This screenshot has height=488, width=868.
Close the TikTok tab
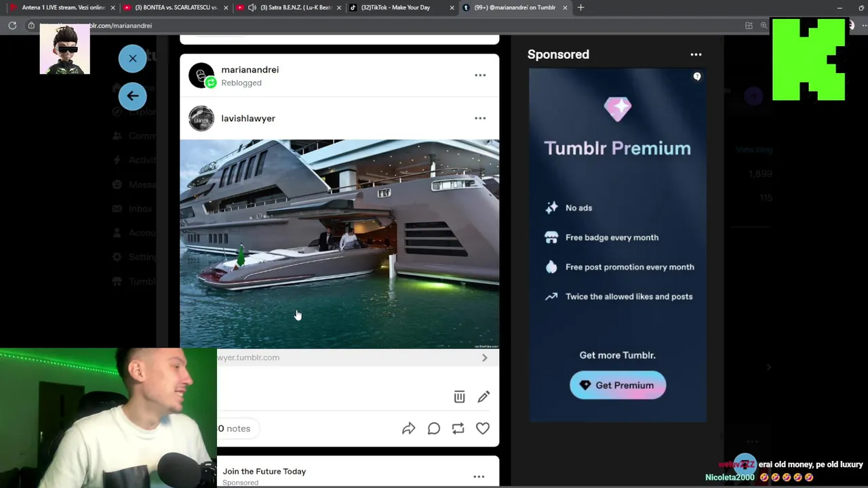(x=452, y=7)
